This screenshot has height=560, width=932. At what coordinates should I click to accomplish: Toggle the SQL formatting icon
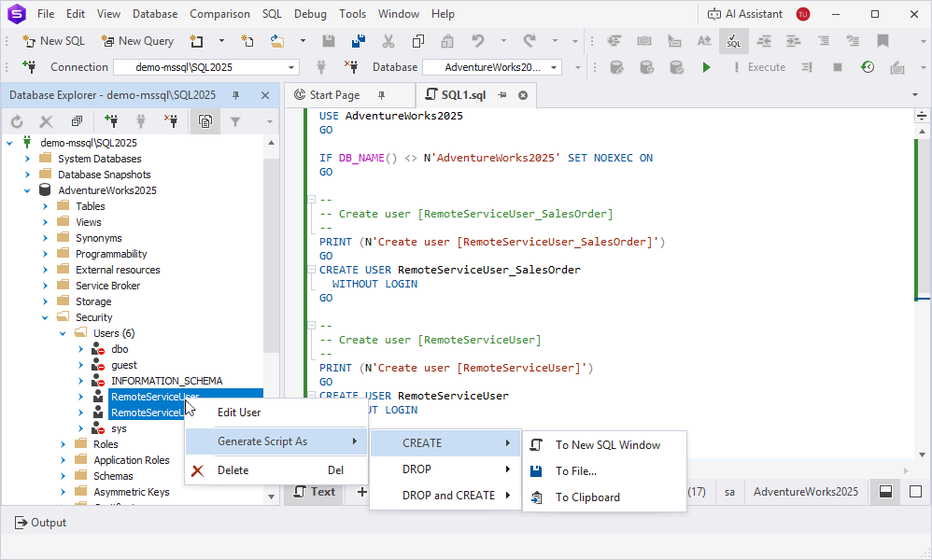[x=733, y=41]
